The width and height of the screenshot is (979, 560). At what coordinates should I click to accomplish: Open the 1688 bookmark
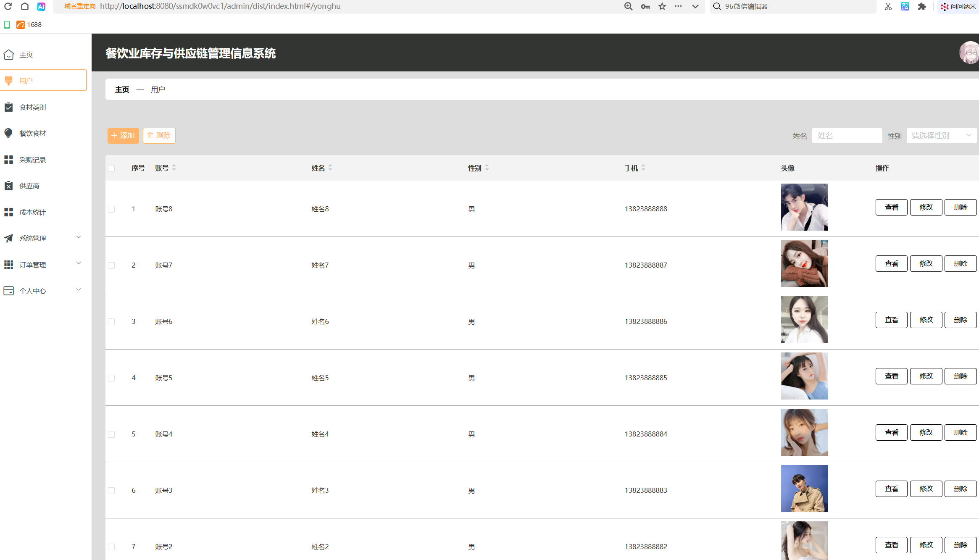[29, 25]
